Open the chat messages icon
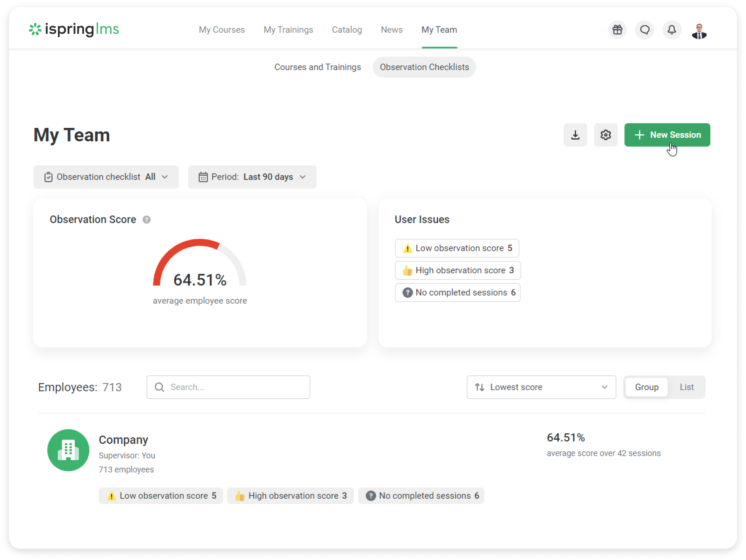This screenshot has height=560, width=746. pyautogui.click(x=644, y=30)
